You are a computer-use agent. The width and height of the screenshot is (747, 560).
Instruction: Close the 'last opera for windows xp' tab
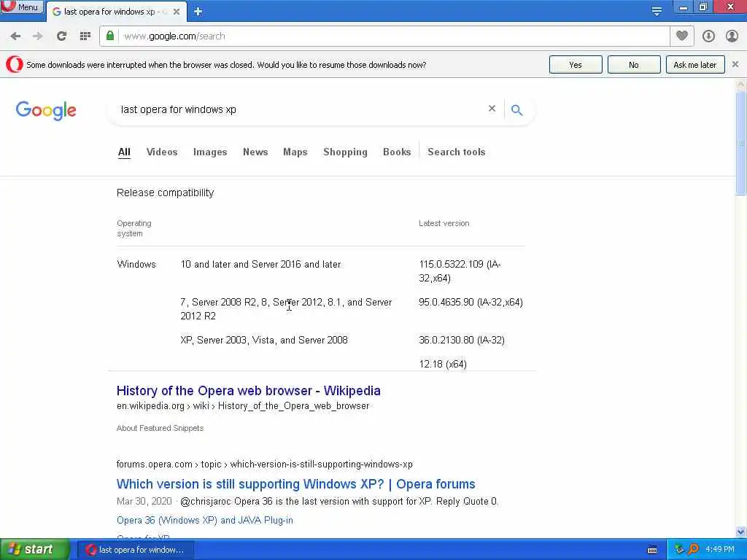tap(177, 12)
